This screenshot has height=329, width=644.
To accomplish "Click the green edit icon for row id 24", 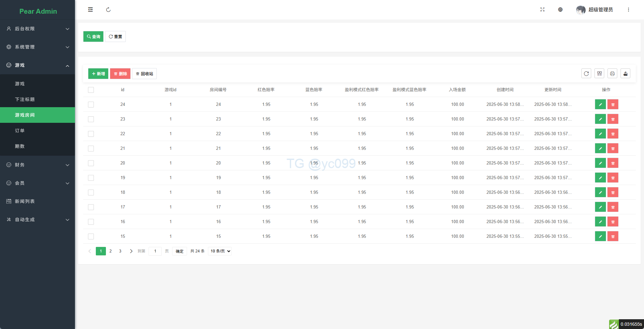I will (x=600, y=105).
